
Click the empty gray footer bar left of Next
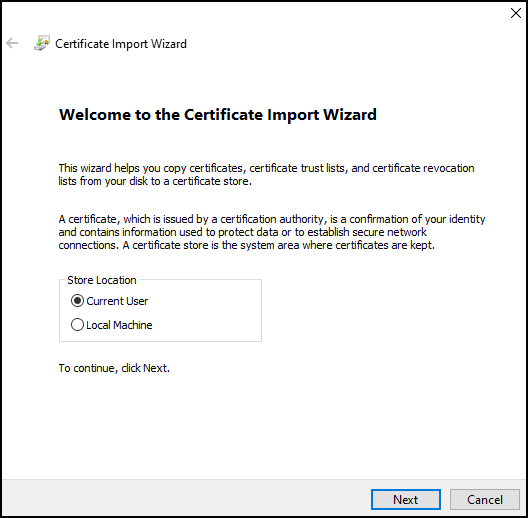tap(185, 499)
